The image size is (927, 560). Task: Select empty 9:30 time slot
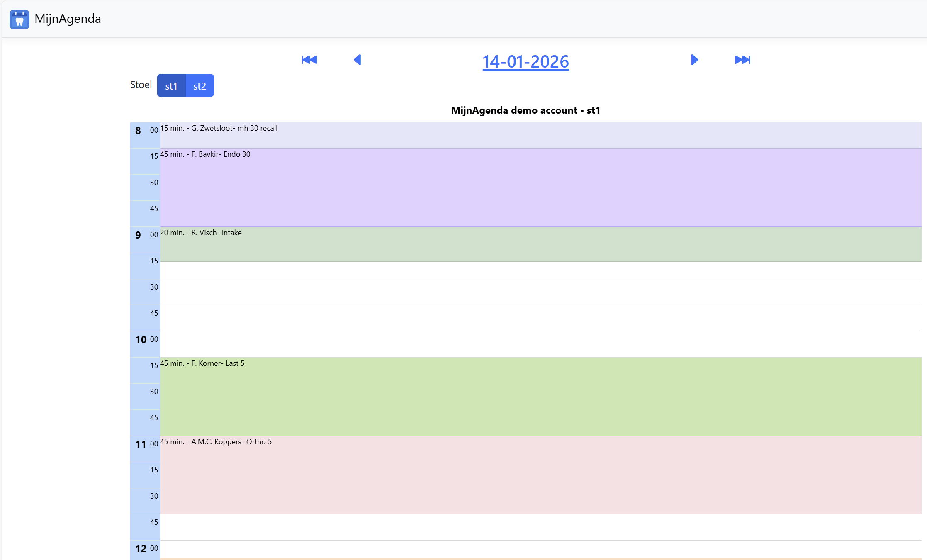point(539,292)
